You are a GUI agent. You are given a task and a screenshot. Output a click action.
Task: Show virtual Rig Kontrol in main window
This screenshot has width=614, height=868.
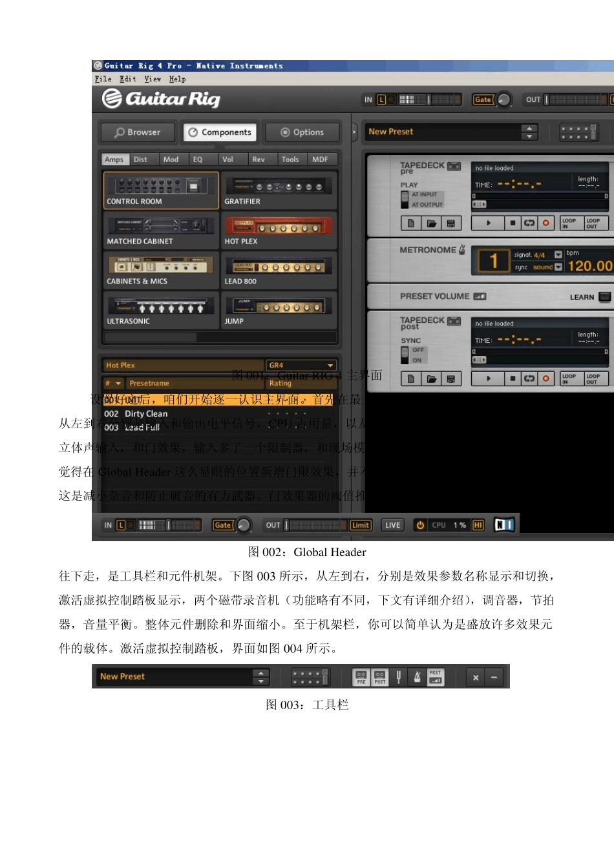coord(579,132)
